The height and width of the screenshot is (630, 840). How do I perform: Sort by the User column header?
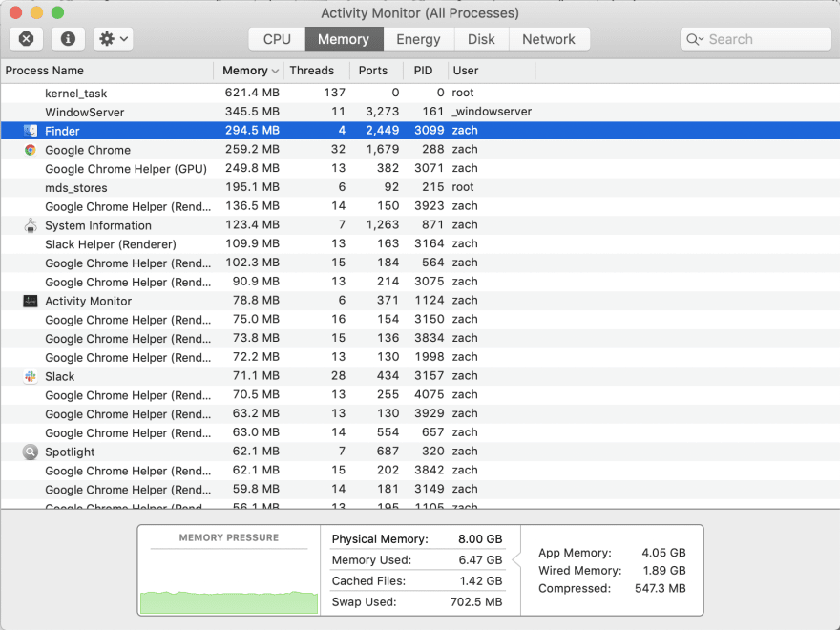coord(492,71)
